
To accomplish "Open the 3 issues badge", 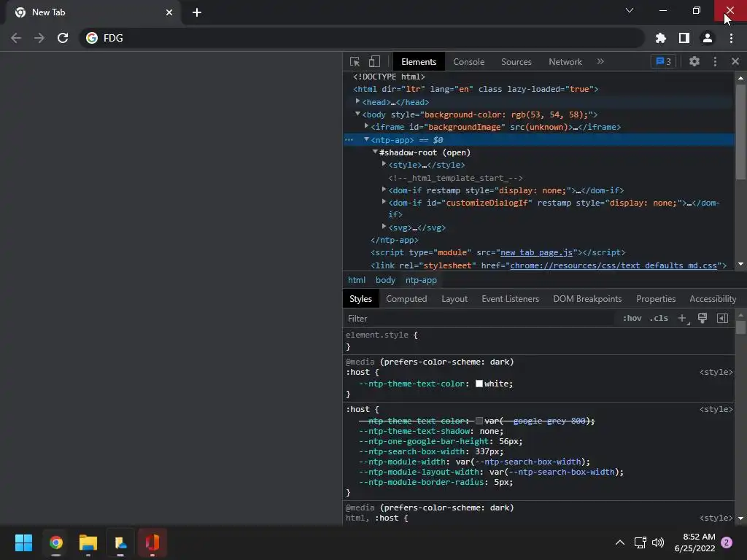I will pyautogui.click(x=664, y=61).
